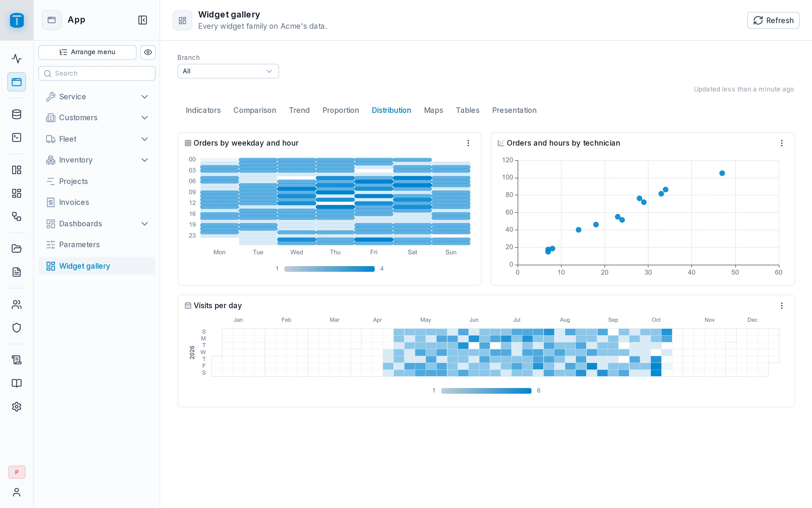Image resolution: width=812 pixels, height=508 pixels.
Task: Toggle menu visibility eye icon
Action: (148, 52)
